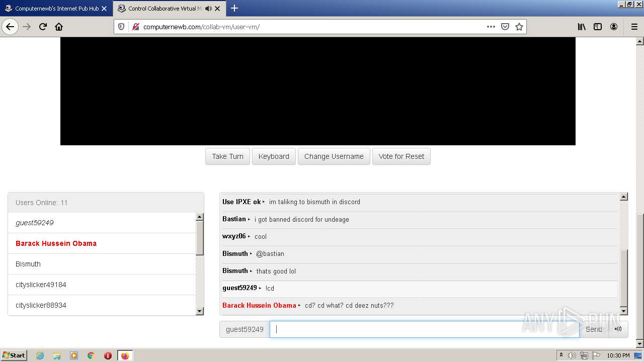
Task: Switch to Computernewb's Internet Pub Hub tab
Action: pos(56,9)
